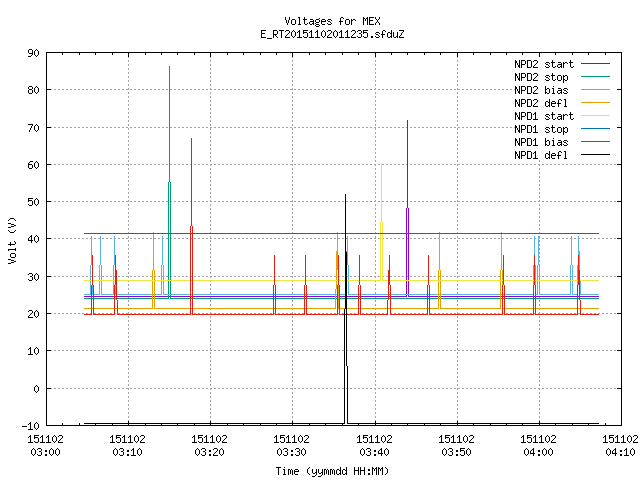Select the 'NPD2 bias' legend label
Image resolution: width=640 pixels, height=480 pixels.
(x=541, y=90)
